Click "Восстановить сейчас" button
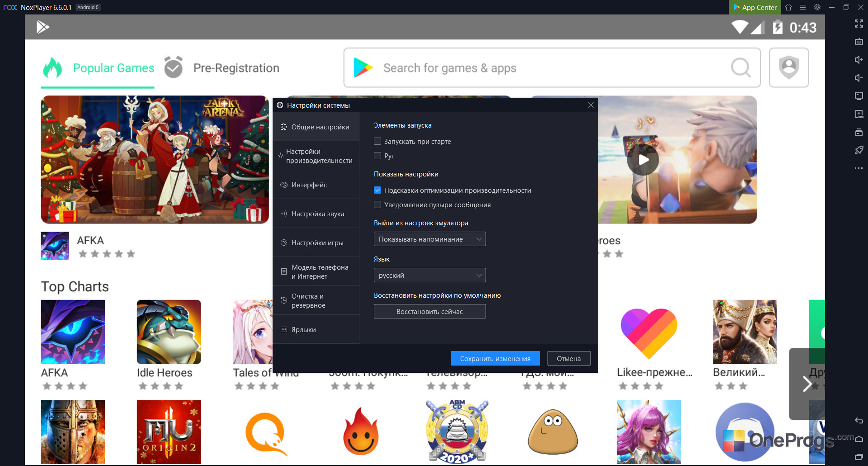This screenshot has height=466, width=868. (429, 311)
